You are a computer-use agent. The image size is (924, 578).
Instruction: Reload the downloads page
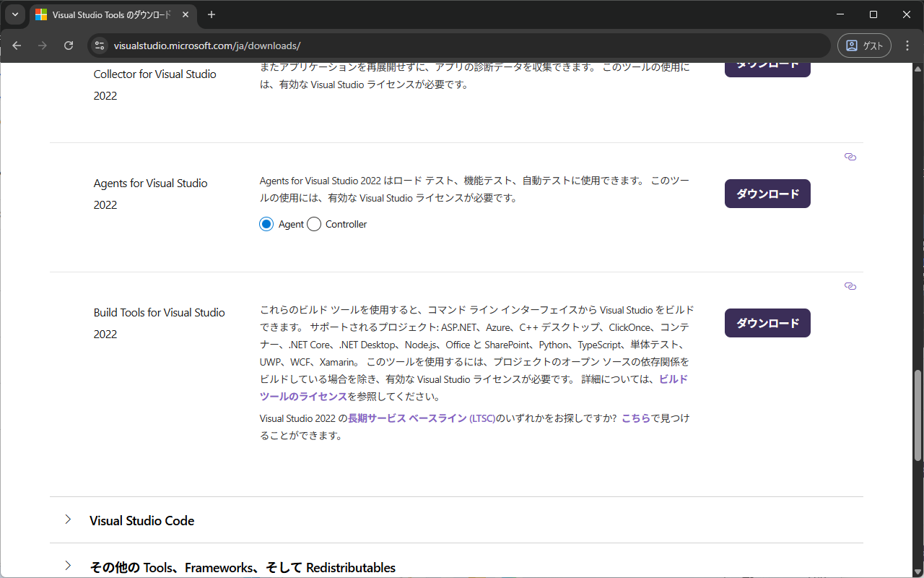pyautogui.click(x=69, y=45)
